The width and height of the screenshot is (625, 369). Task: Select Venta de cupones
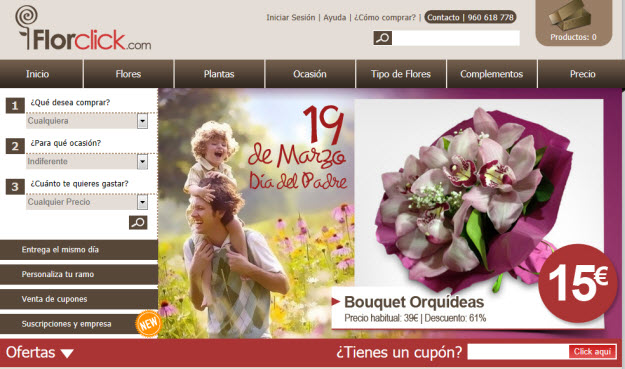click(x=79, y=299)
